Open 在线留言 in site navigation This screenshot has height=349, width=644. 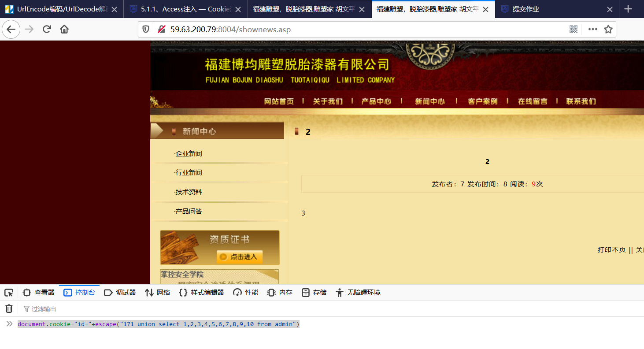(533, 101)
